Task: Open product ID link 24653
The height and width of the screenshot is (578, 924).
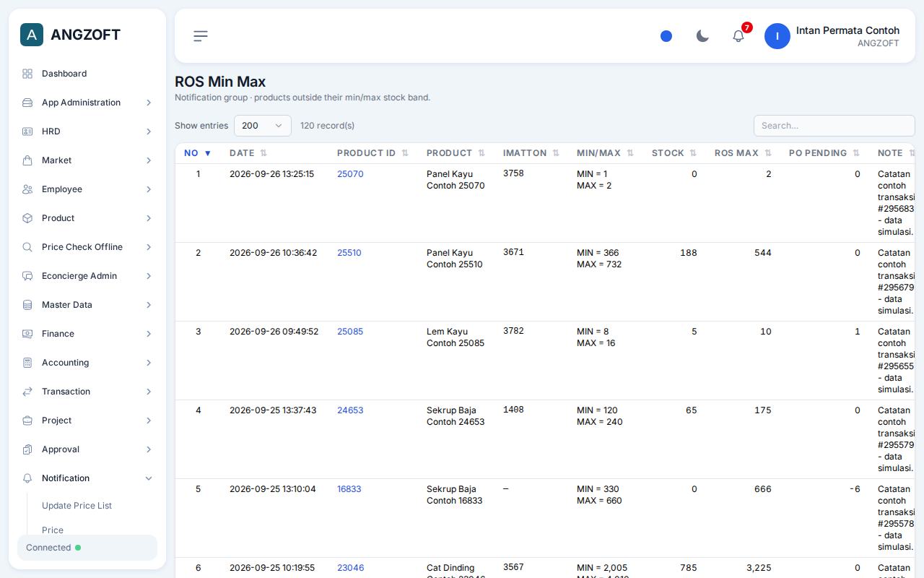Action: pos(350,410)
